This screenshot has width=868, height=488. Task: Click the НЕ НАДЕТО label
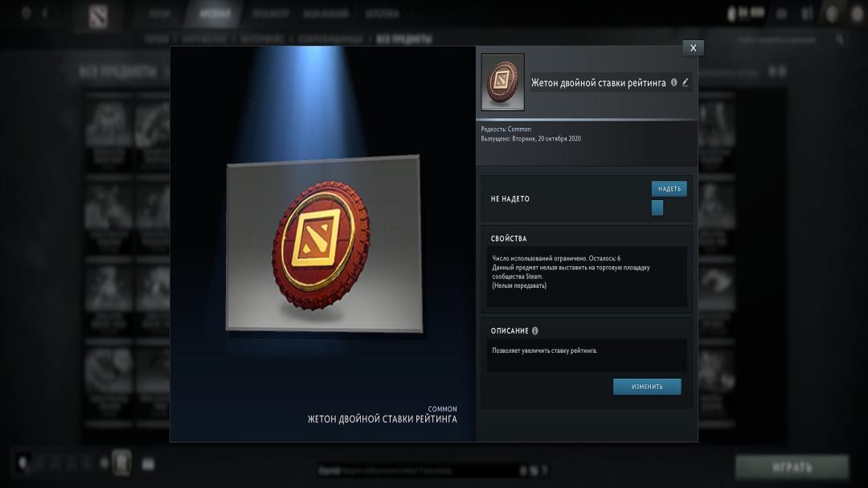pyautogui.click(x=510, y=199)
